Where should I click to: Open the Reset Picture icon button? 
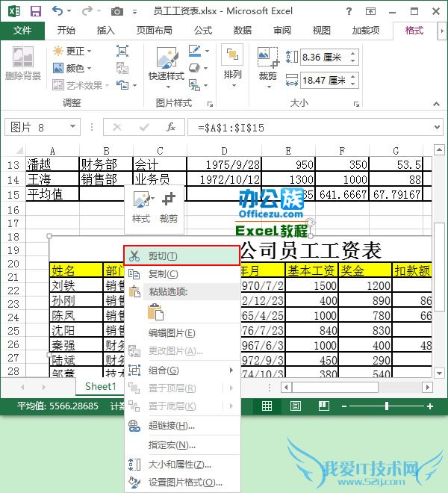click(122, 85)
